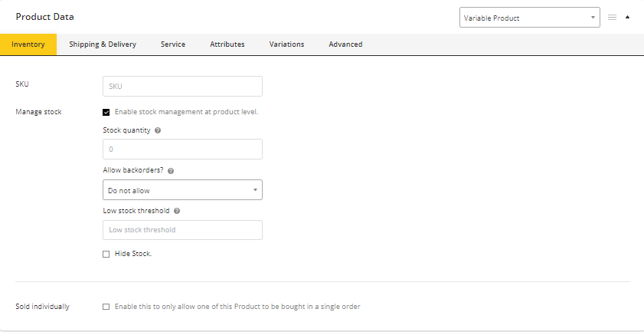Click the Low stock threshold field
Viewport: 644px width, 332px height.
pos(182,230)
